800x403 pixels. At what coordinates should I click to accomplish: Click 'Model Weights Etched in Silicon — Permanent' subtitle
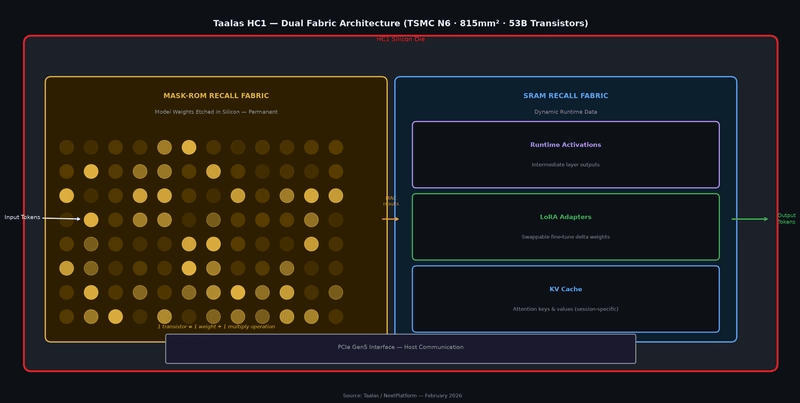(x=216, y=112)
